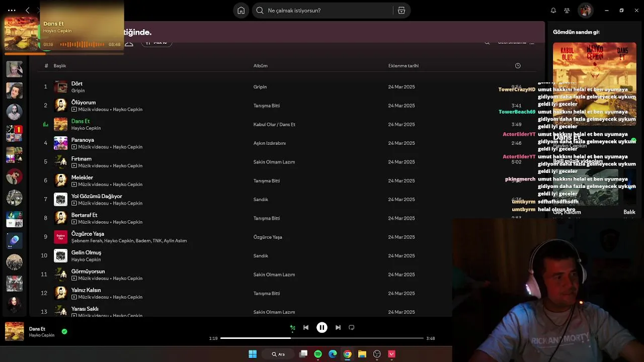Navigate back with the left arrow
This screenshot has height=362, width=644.
click(28, 10)
